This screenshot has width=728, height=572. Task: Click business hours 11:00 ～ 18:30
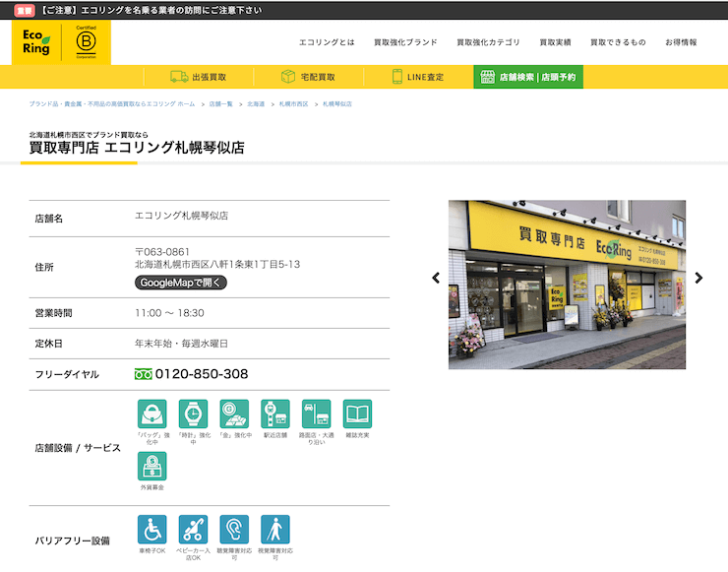pyautogui.click(x=169, y=313)
